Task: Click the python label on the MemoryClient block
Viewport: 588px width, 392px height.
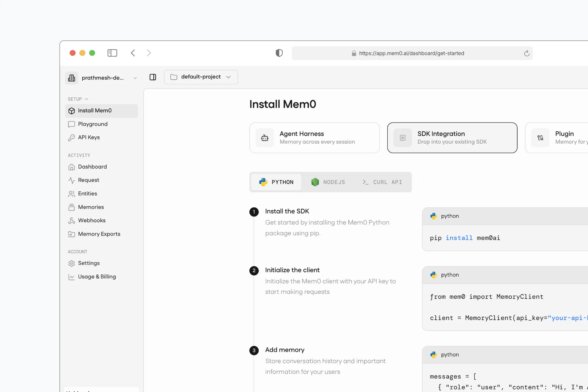Action: 450,275
